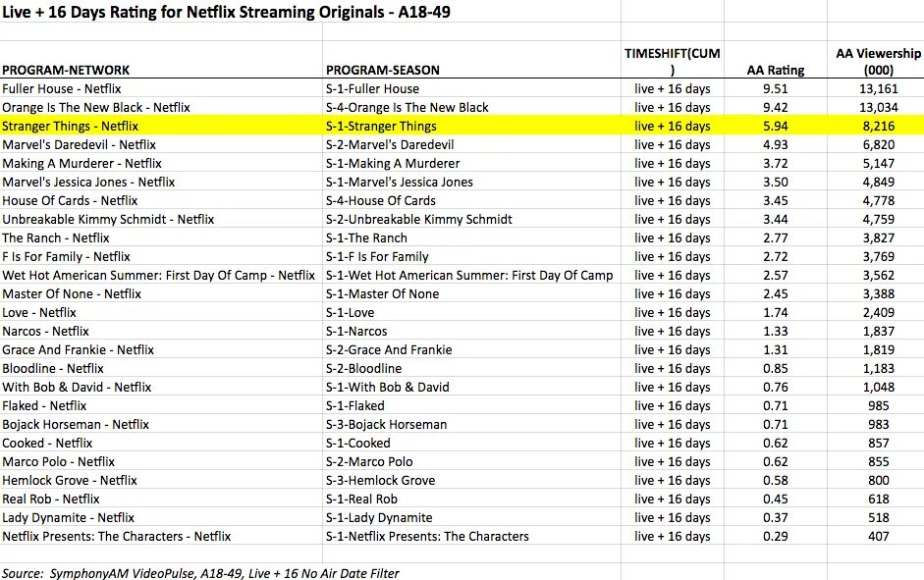The image size is (924, 580).
Task: Select the cell 'Fuller House - Netflix'
Action: [x=61, y=89]
